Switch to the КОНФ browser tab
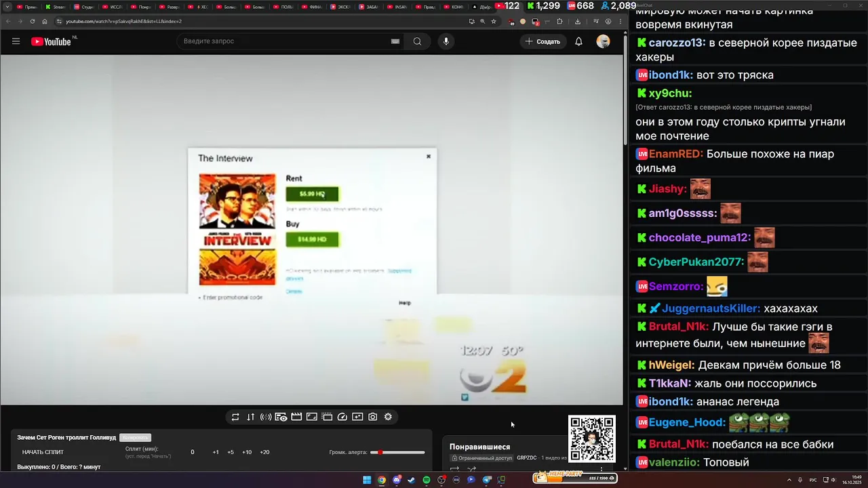The width and height of the screenshot is (868, 488). 455,6
